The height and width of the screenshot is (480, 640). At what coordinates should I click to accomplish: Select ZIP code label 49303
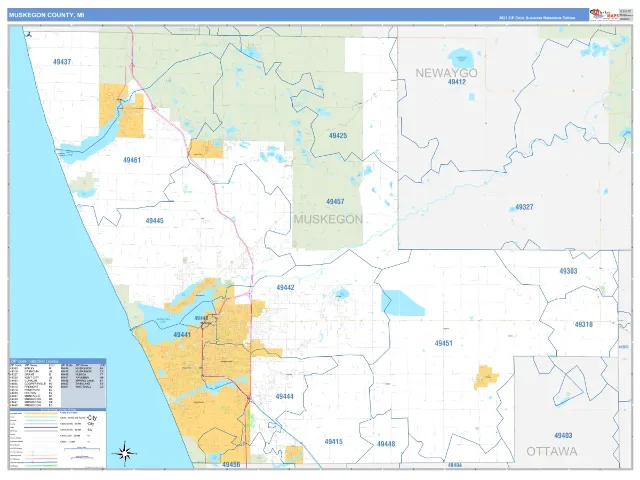568,271
